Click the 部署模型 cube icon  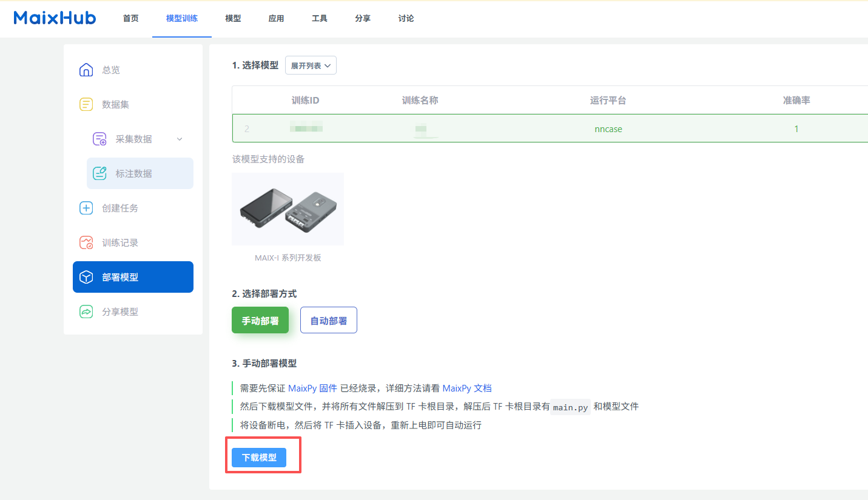(x=86, y=278)
